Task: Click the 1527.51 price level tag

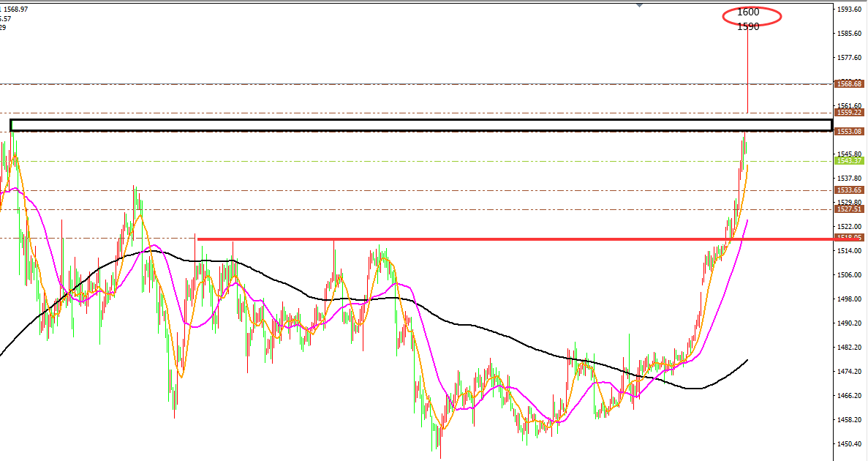Action: (x=850, y=209)
